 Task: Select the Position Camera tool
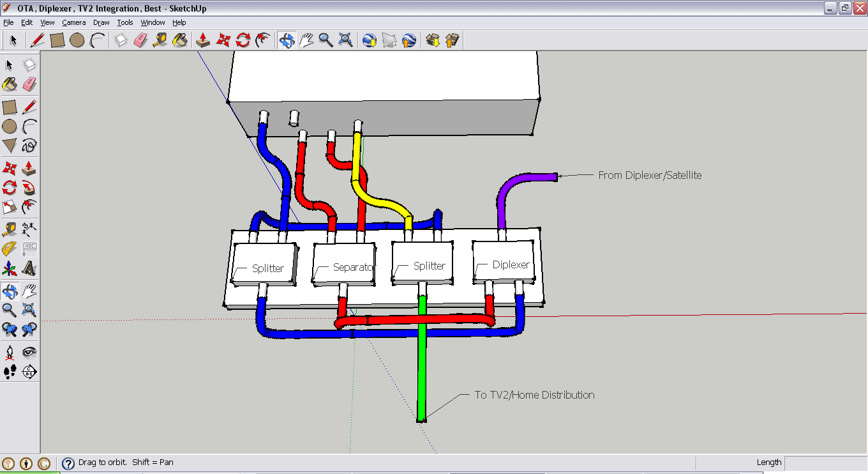pos(10,352)
